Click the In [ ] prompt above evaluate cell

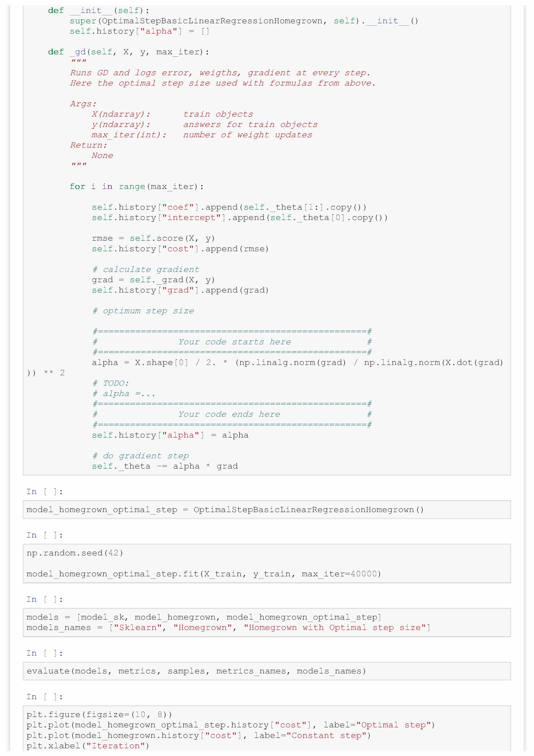[44, 653]
